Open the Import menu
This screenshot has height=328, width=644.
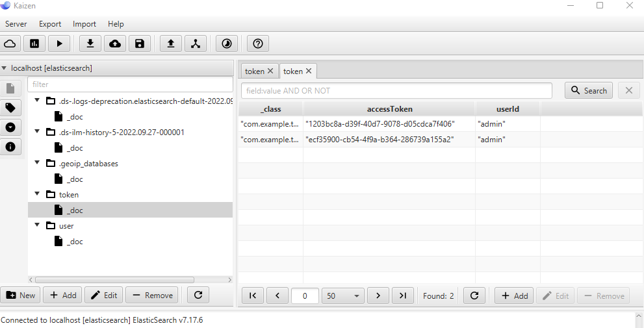point(84,24)
